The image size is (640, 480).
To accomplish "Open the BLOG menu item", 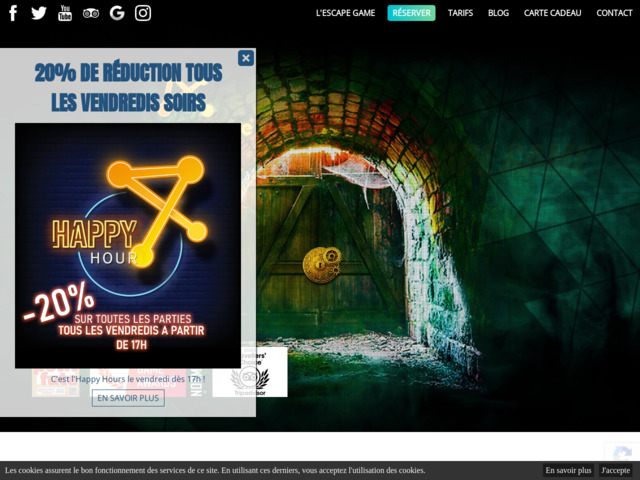I will pyautogui.click(x=498, y=13).
